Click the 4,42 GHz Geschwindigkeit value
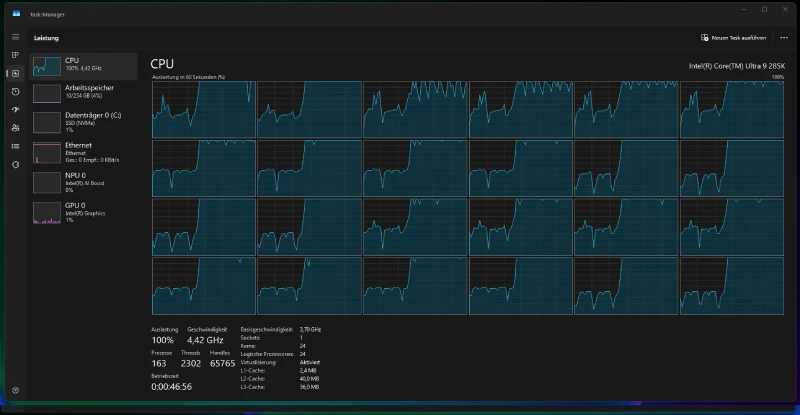The width and height of the screenshot is (800, 415). coord(205,340)
